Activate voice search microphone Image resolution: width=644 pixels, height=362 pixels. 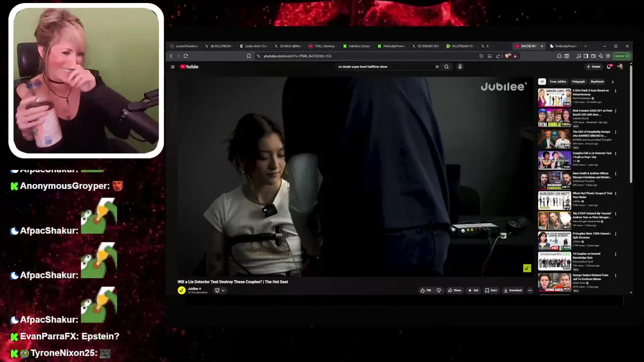tap(460, 66)
